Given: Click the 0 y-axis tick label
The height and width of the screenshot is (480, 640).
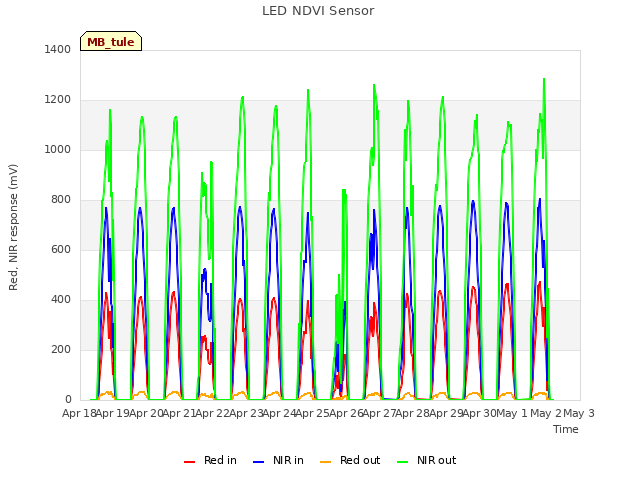Looking at the screenshot, I should tap(68, 399).
